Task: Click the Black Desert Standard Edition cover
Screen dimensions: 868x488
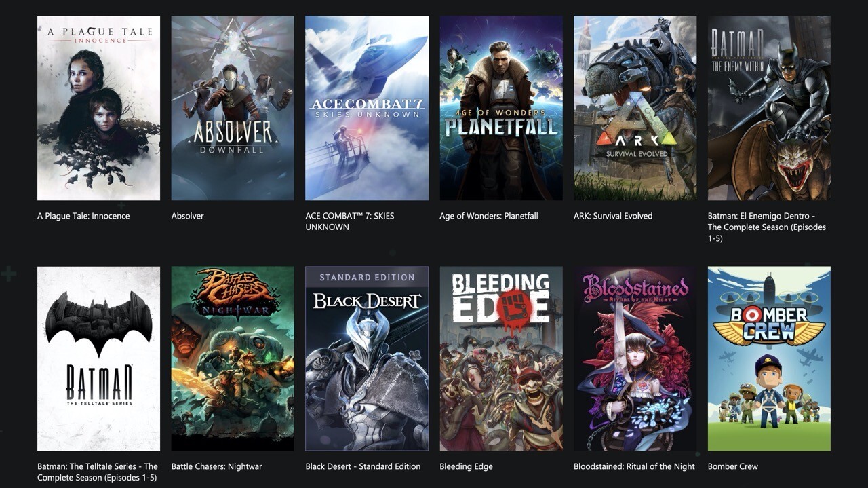Action: tap(367, 358)
